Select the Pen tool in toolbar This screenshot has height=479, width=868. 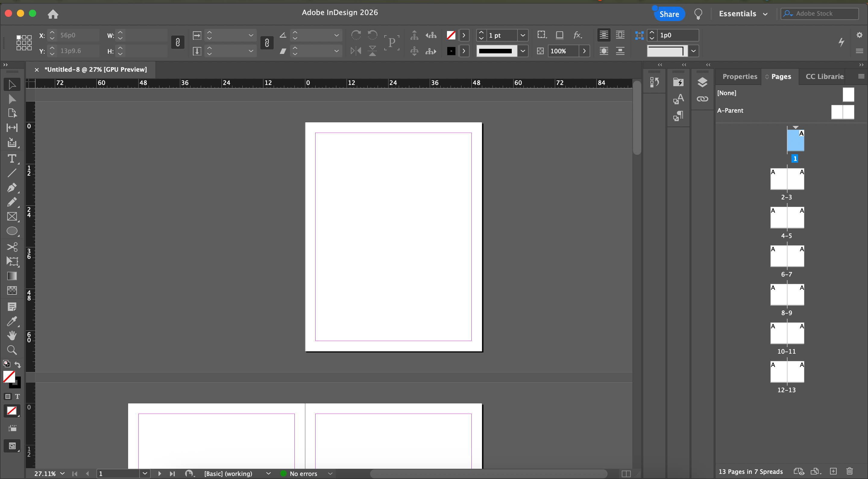(12, 187)
